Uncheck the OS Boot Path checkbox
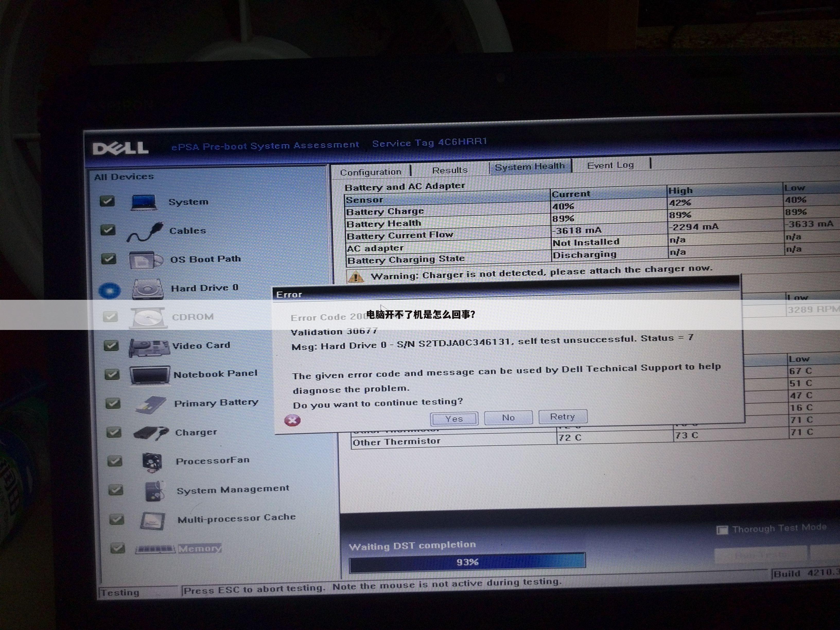Screen dimensions: 840x630 pos(109,259)
